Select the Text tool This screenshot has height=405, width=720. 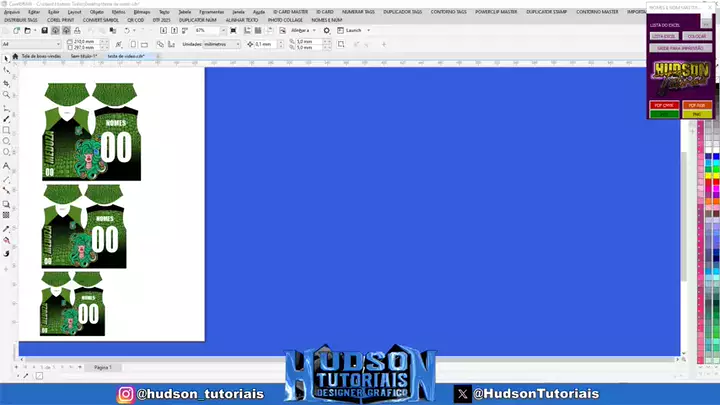(x=6, y=166)
